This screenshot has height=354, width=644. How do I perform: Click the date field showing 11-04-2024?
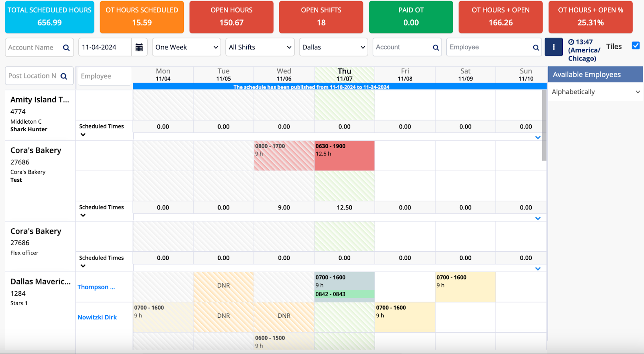click(x=105, y=48)
